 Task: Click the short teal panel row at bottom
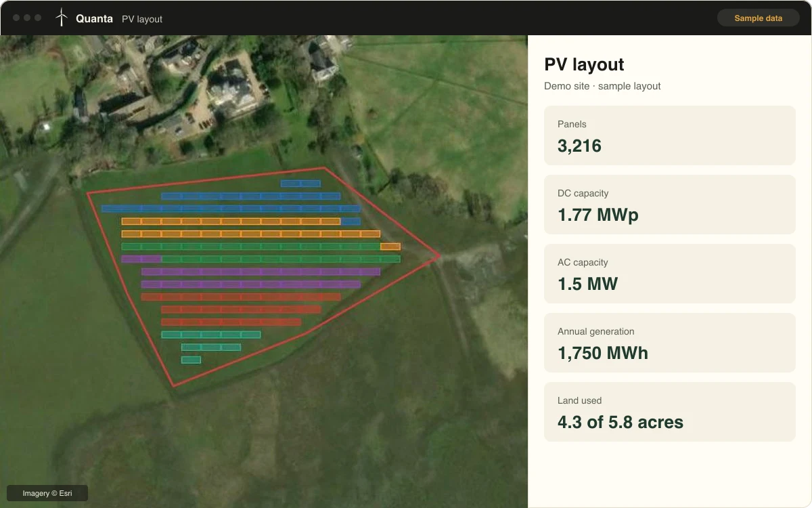click(191, 360)
